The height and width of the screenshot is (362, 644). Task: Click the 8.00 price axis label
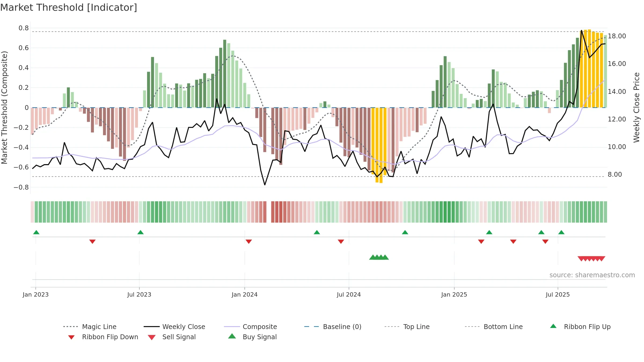coord(615,175)
